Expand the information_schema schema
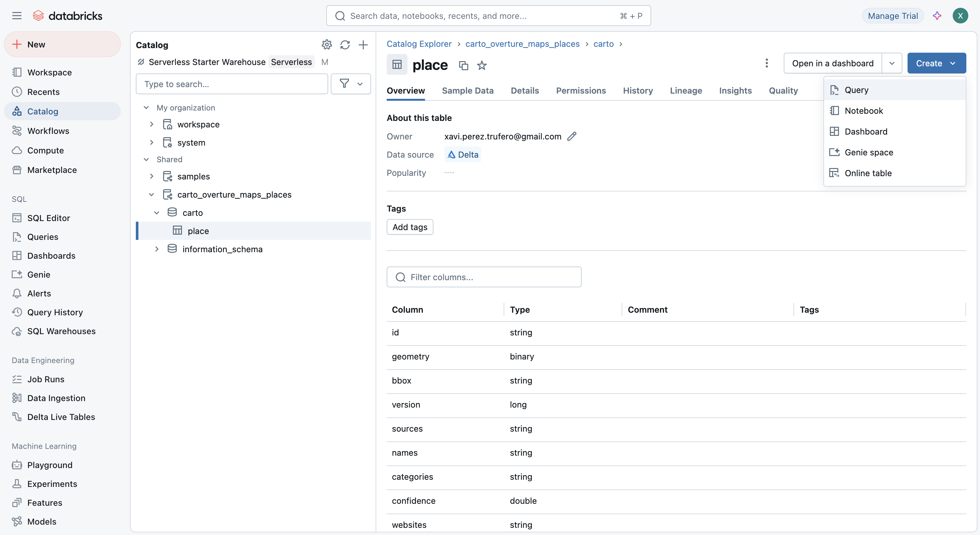Viewport: 980px width, 535px height. click(157, 249)
